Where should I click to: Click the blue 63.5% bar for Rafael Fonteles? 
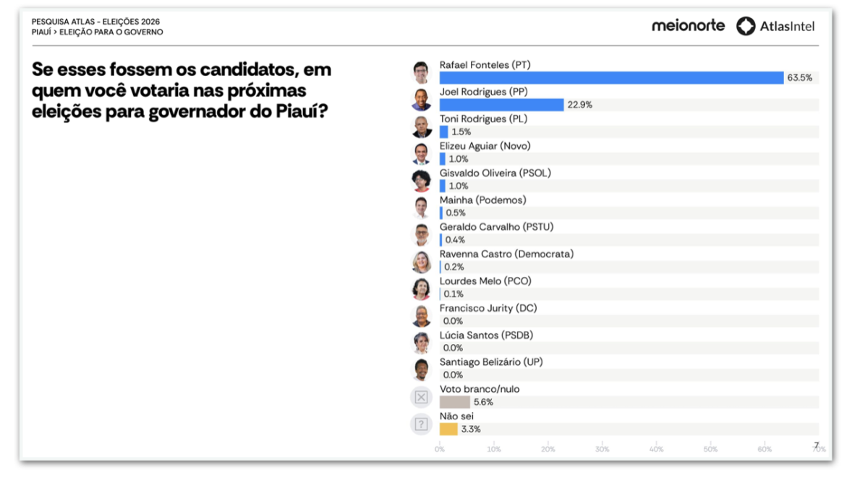[x=611, y=77]
